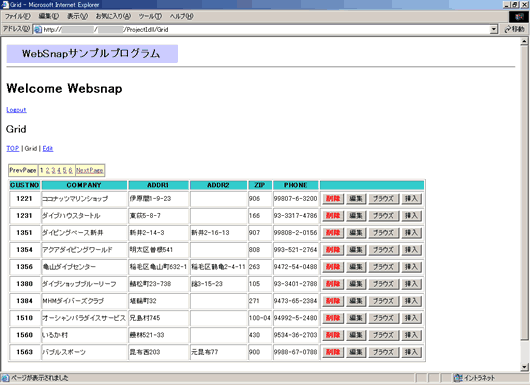Open the ファイル(F) menu
This screenshot has width=530, height=385.
(x=17, y=16)
